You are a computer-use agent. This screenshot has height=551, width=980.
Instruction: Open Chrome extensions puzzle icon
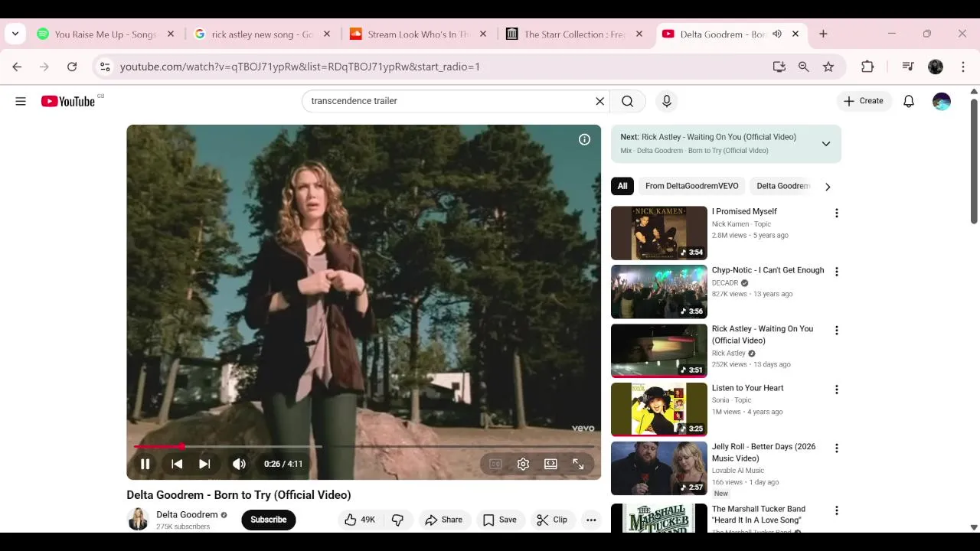867,67
